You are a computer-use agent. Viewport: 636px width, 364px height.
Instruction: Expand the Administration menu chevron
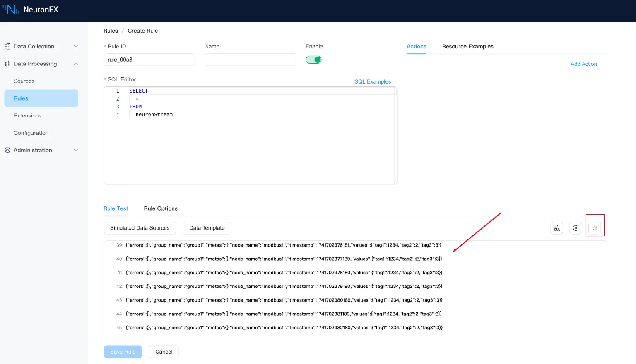pyautogui.click(x=76, y=150)
